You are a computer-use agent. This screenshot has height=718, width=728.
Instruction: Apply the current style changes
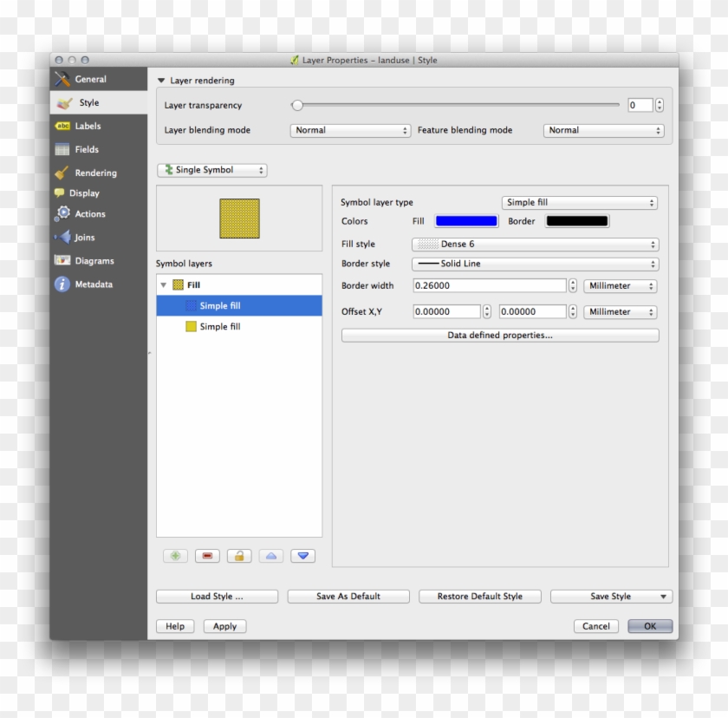click(224, 626)
